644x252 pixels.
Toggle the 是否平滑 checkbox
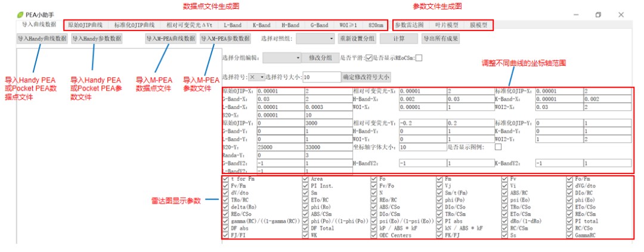(x=368, y=58)
